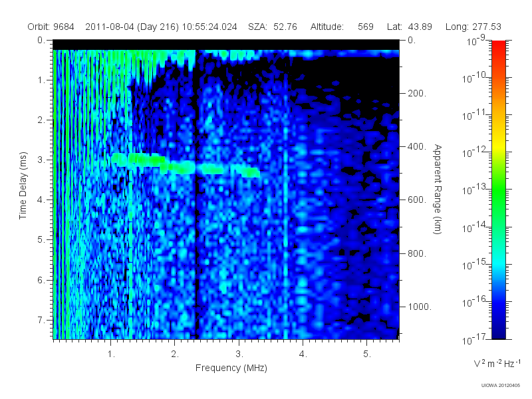Image resolution: width=532 pixels, height=399 pixels.
Task: Click the 10^-17 color scale label
Action: 474,339
